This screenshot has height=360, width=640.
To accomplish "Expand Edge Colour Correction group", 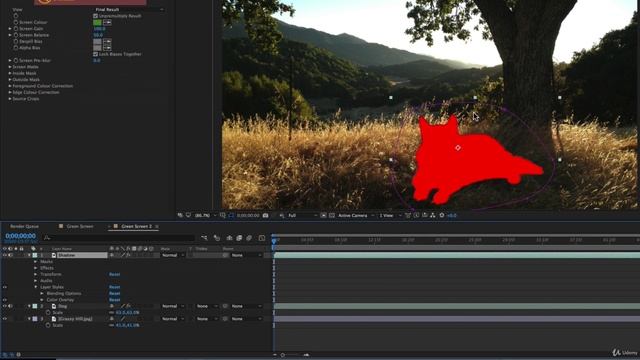I will tap(10, 92).
